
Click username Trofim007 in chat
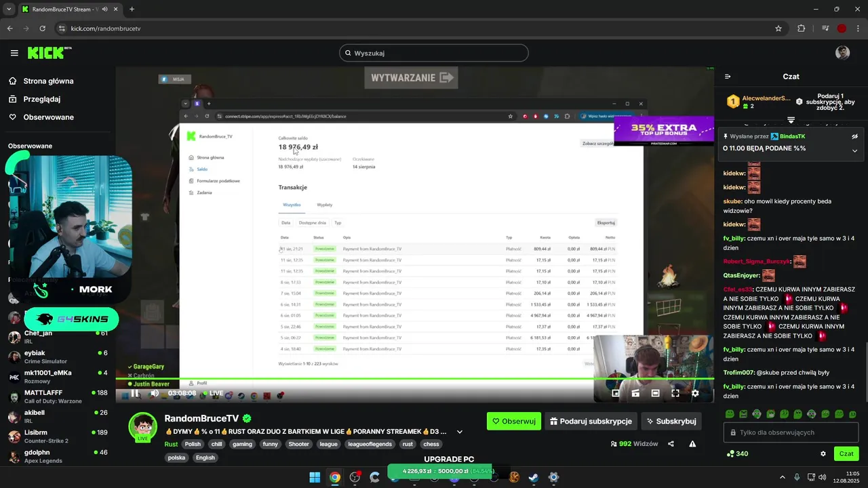[x=738, y=373]
